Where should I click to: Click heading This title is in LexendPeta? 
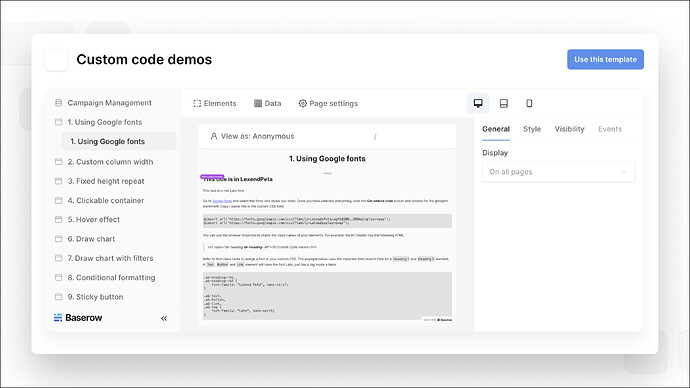tap(238, 179)
